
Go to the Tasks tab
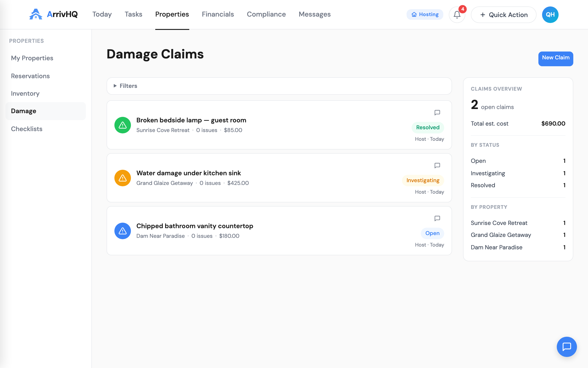133,14
